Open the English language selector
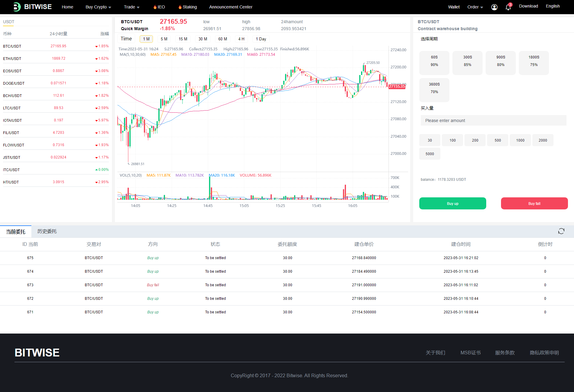This screenshot has height=392, width=574. 553,6
